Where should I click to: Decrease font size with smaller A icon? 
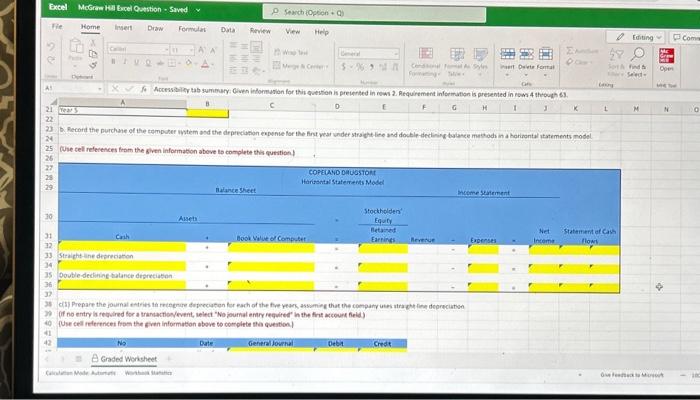coord(212,50)
